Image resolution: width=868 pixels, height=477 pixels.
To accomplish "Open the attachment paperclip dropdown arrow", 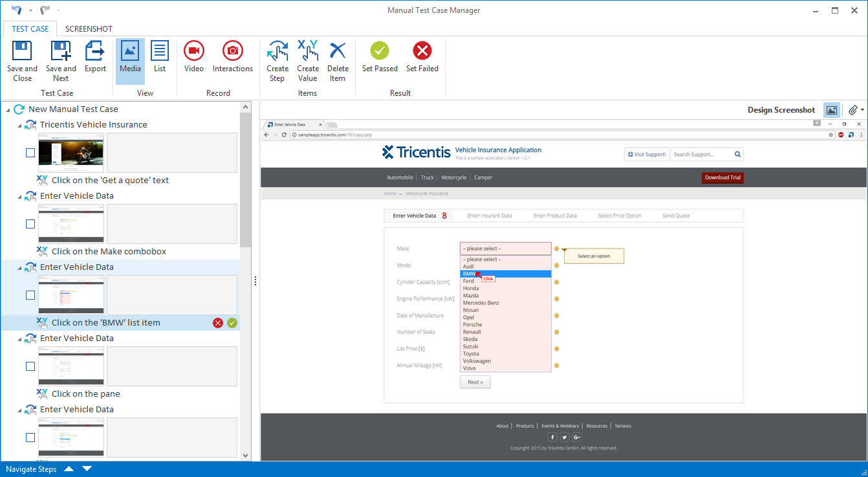I will pyautogui.click(x=862, y=110).
